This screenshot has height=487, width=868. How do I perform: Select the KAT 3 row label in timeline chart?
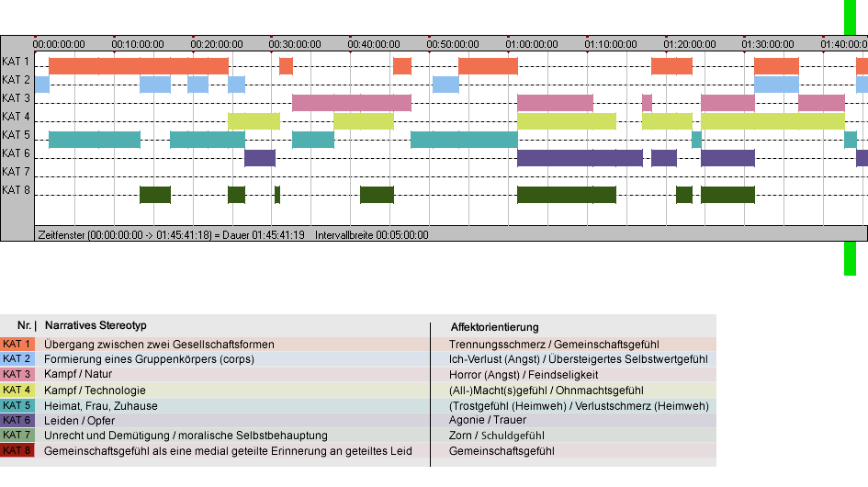(16, 98)
